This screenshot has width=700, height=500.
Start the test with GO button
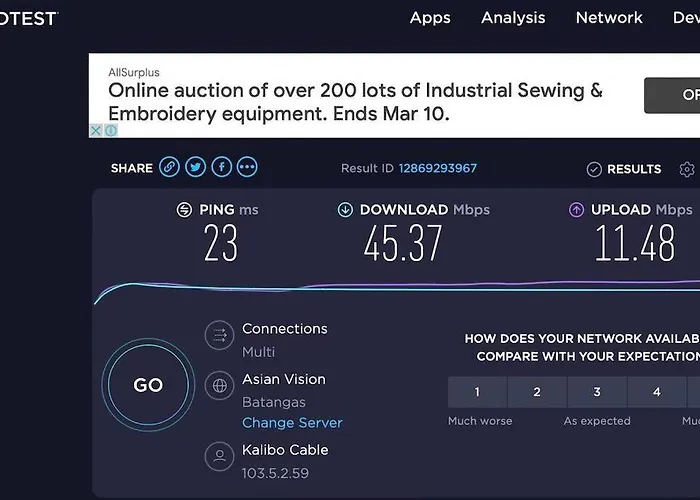[148, 385]
